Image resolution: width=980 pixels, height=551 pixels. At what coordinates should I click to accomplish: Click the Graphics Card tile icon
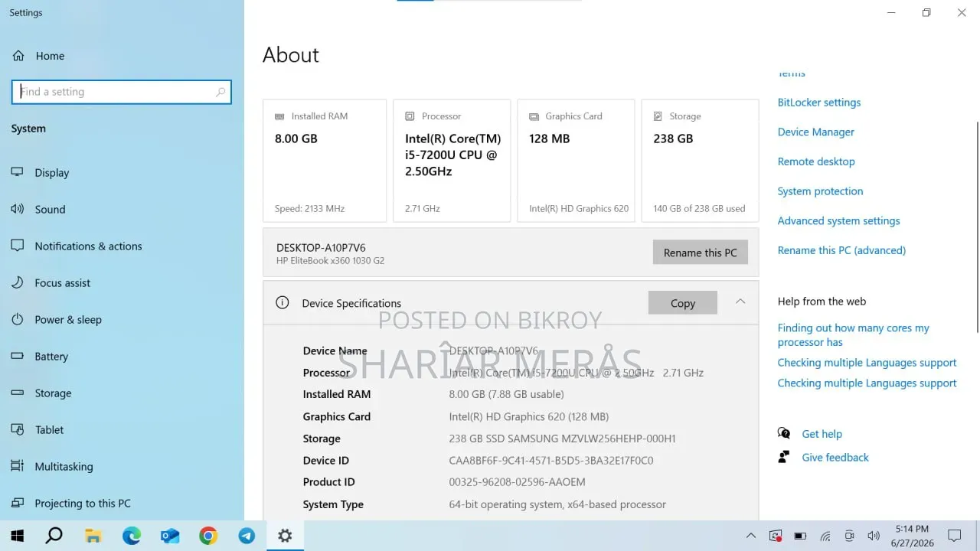pos(534,116)
